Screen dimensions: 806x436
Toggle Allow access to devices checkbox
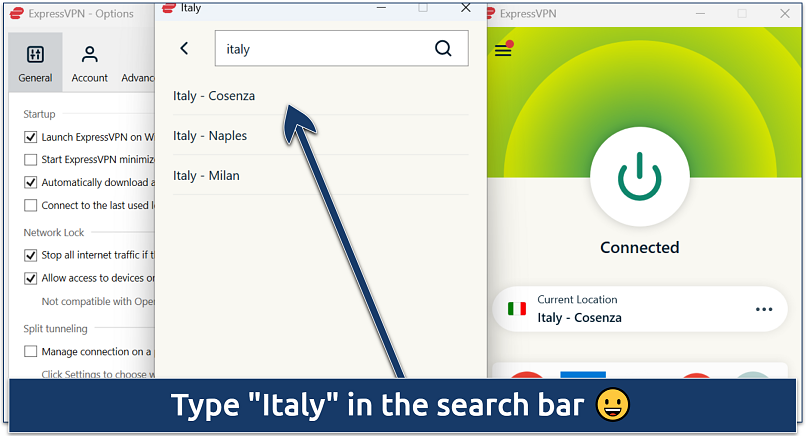coord(31,278)
